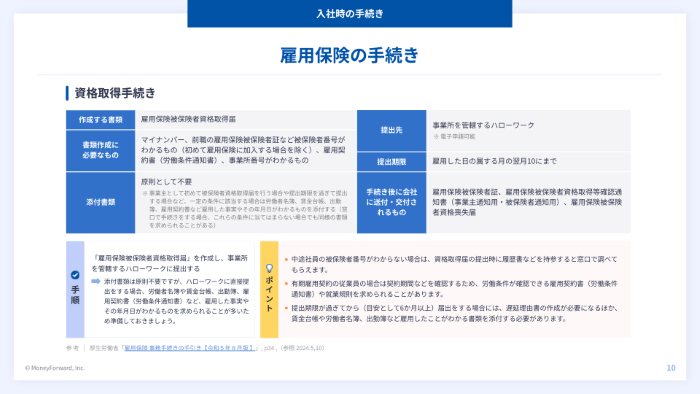Click the ポイント vertical label
The image size is (700, 394).
pos(269,294)
